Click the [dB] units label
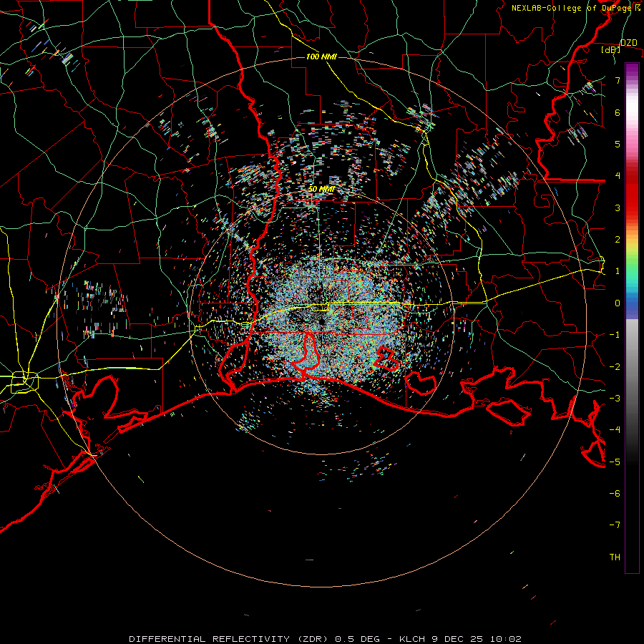 (611, 49)
